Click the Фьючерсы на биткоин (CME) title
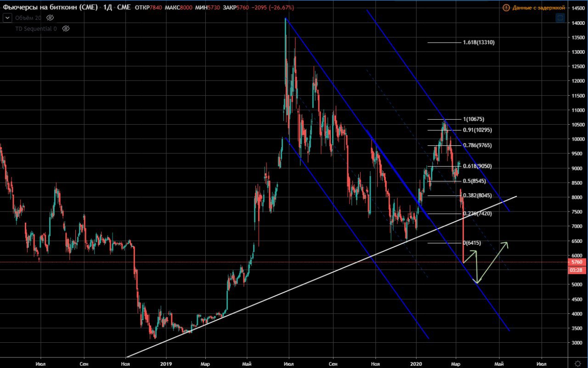The width and height of the screenshot is (588, 368). pos(50,8)
